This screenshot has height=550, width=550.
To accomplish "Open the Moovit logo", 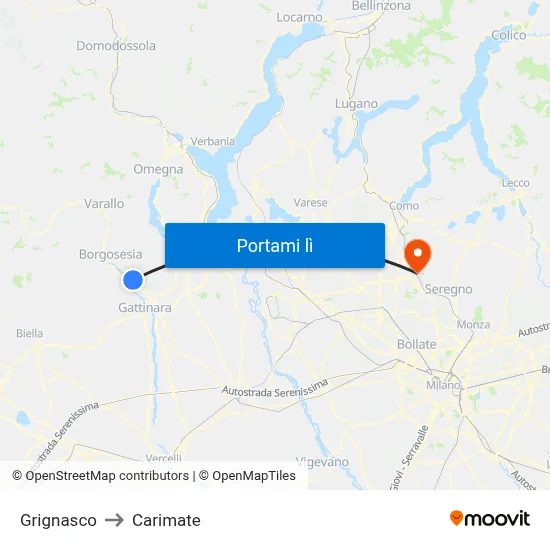I will 490,519.
